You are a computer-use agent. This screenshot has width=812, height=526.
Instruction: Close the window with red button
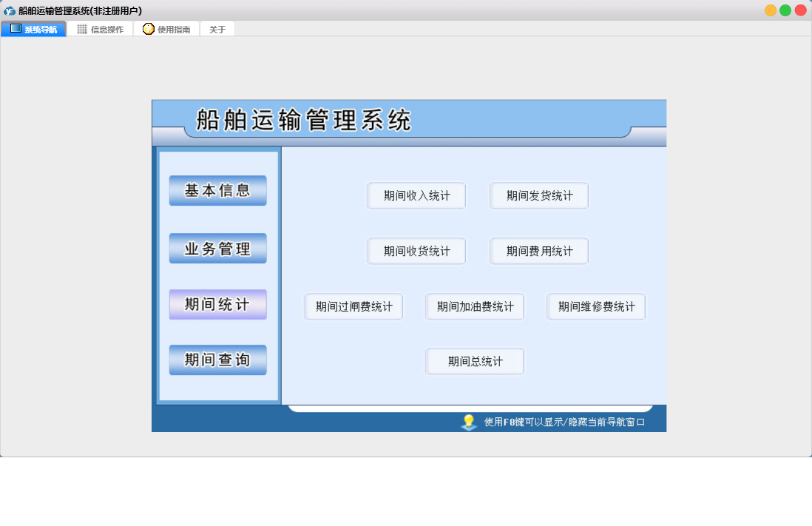pyautogui.click(x=801, y=10)
